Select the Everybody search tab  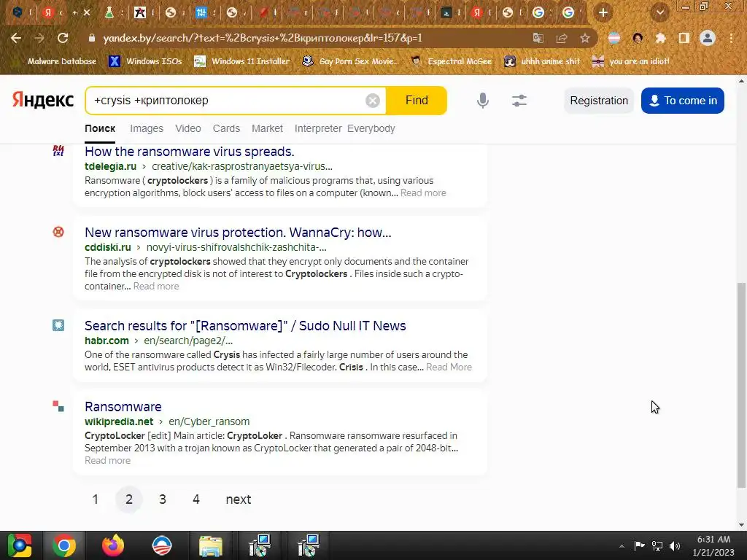pyautogui.click(x=371, y=128)
